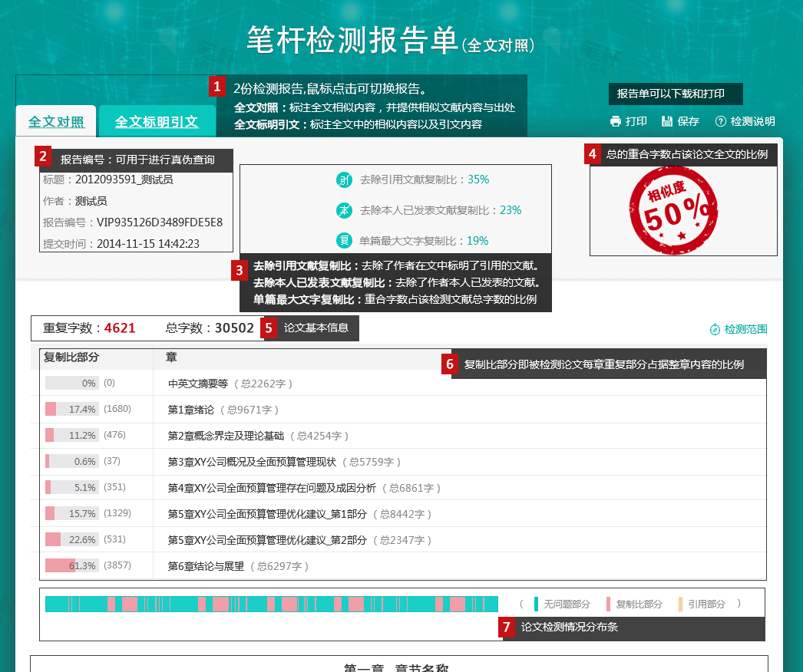Click the 检测范围 link text
803x672 pixels.
click(x=746, y=329)
